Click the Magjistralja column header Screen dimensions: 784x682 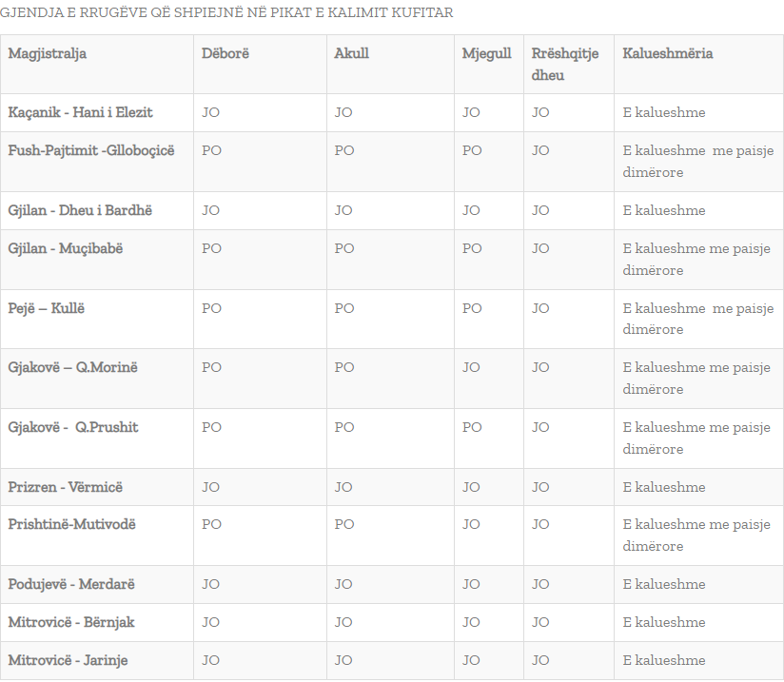point(47,53)
